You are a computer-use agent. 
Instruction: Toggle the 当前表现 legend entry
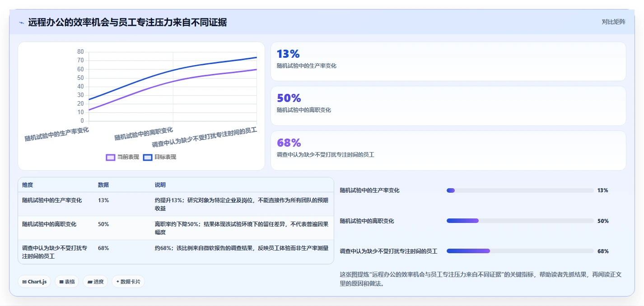(x=122, y=157)
